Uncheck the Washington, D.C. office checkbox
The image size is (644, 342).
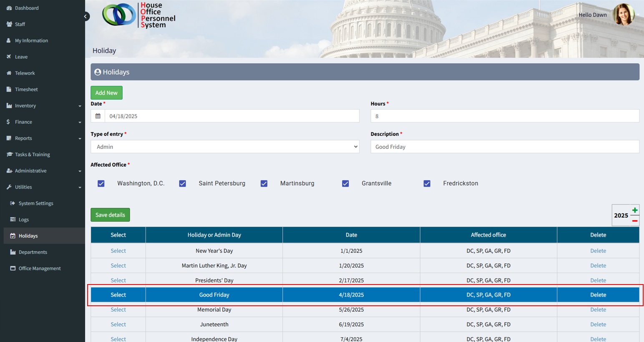(x=101, y=184)
